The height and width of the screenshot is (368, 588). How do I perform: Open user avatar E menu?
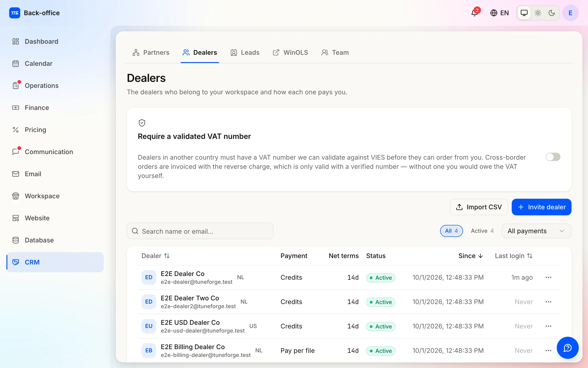(570, 13)
